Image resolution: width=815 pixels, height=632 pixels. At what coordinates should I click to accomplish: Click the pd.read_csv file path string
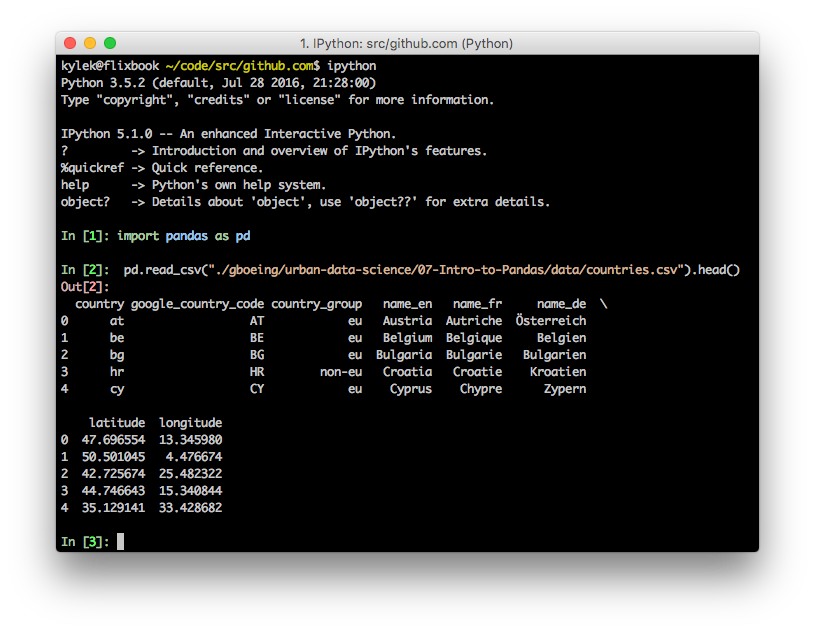point(446,270)
